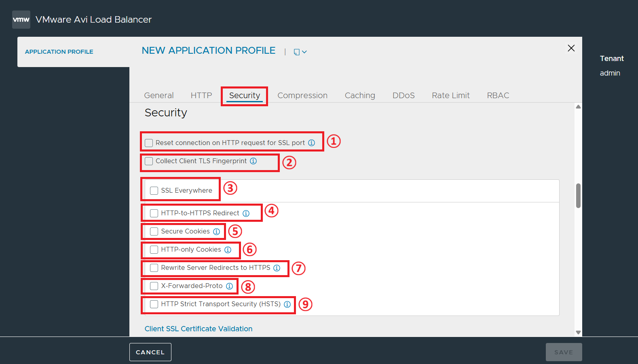Click info icon beside Reset connection option

pyautogui.click(x=311, y=143)
